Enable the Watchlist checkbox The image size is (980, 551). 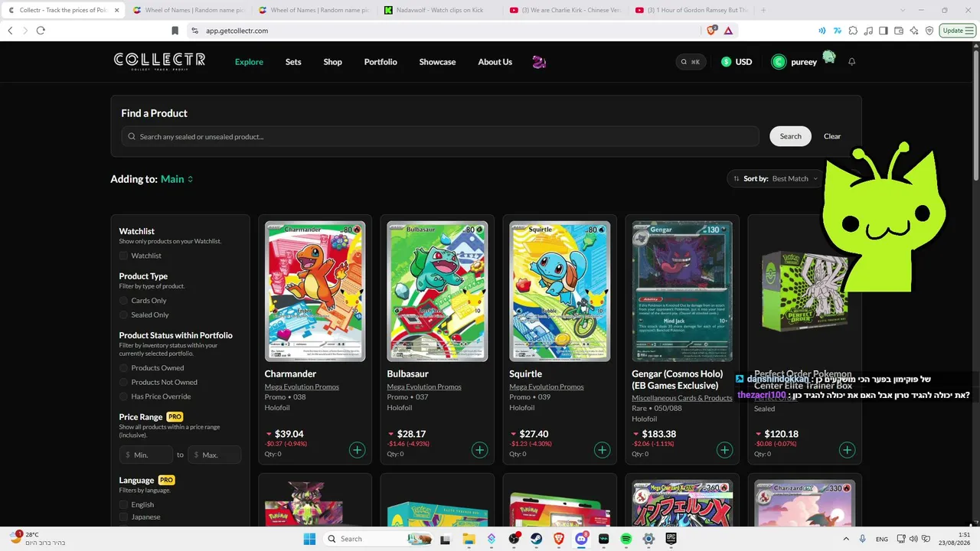[123, 256]
